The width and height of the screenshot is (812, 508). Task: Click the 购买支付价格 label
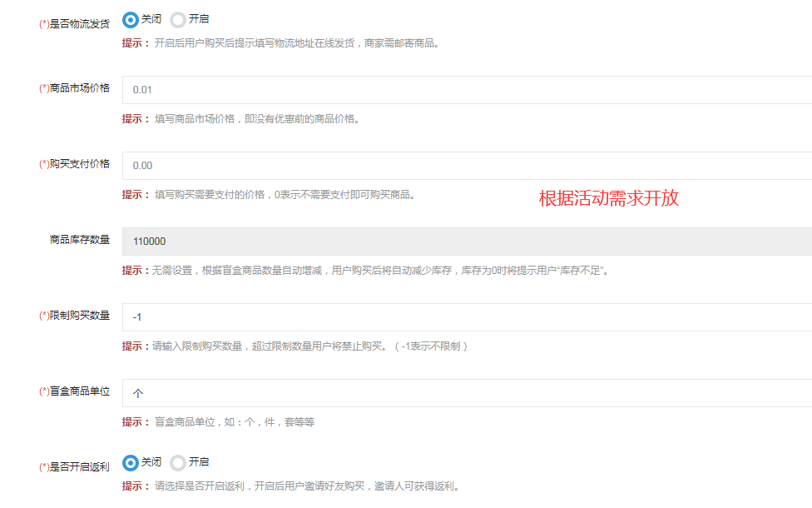pos(75,164)
